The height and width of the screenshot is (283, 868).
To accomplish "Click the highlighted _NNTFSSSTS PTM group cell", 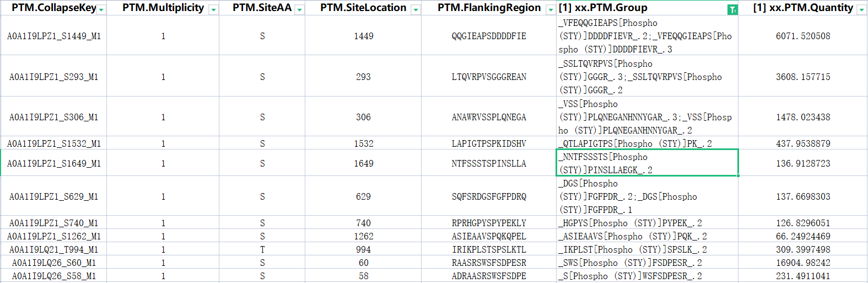I will [x=646, y=163].
